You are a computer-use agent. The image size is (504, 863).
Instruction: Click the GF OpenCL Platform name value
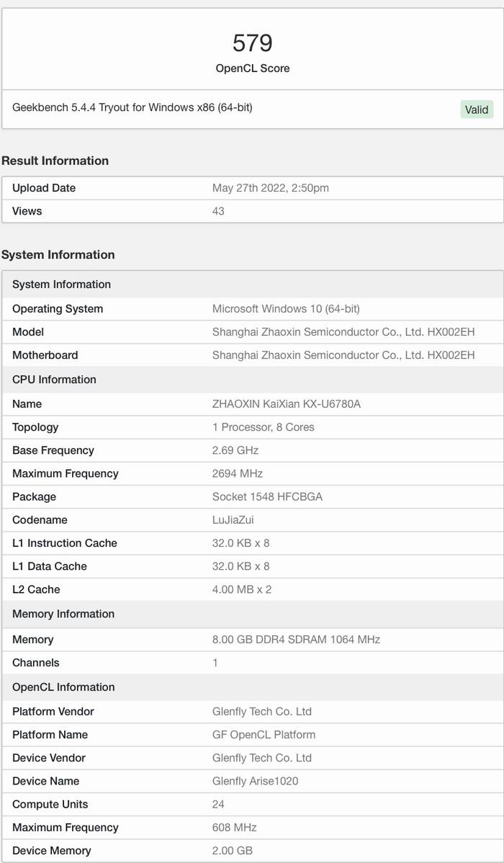point(264,735)
